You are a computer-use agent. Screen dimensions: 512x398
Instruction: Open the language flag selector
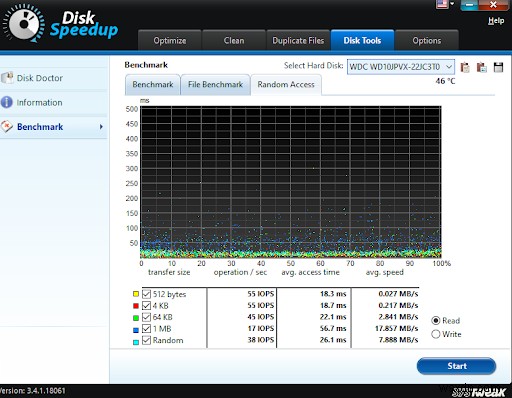click(445, 4)
